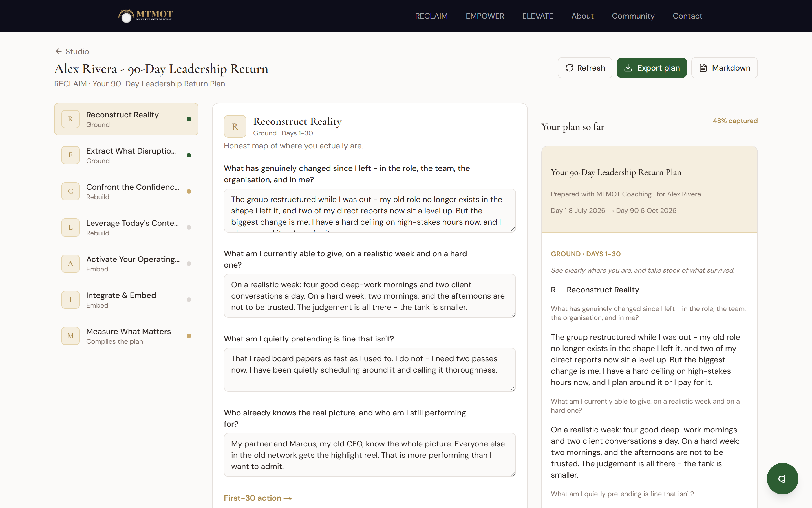Click the I letter badge in the sidebar
812x508 pixels.
(70, 300)
